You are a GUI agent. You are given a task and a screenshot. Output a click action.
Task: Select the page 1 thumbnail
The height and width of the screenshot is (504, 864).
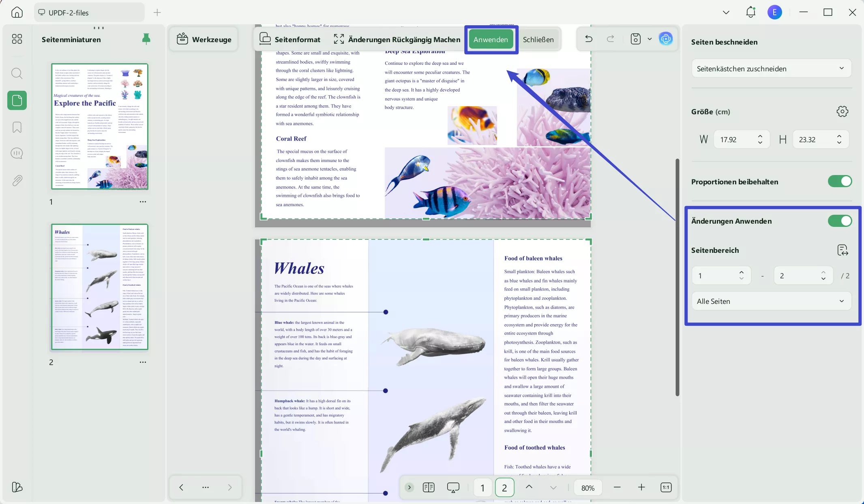(99, 126)
